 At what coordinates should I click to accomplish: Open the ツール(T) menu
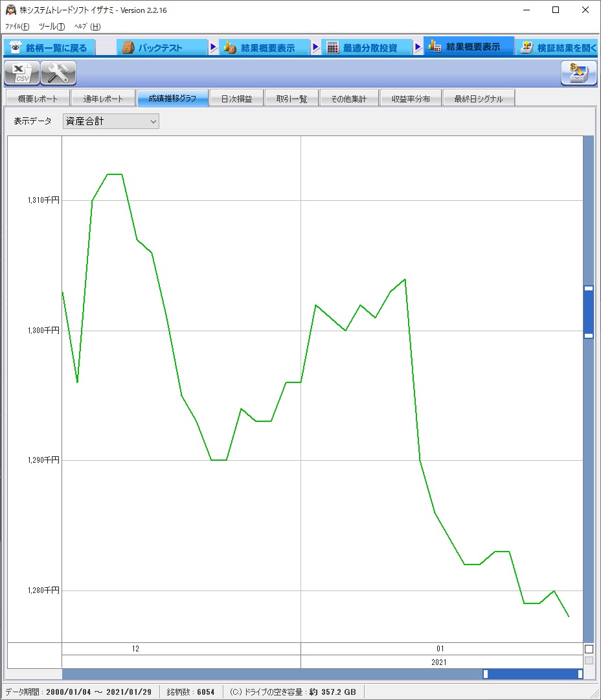coord(51,27)
